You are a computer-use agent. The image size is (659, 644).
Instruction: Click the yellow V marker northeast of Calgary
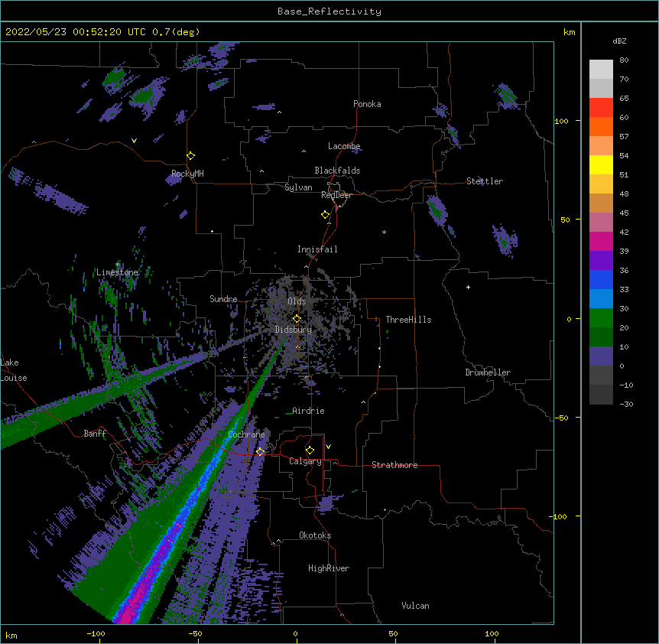[x=328, y=447]
